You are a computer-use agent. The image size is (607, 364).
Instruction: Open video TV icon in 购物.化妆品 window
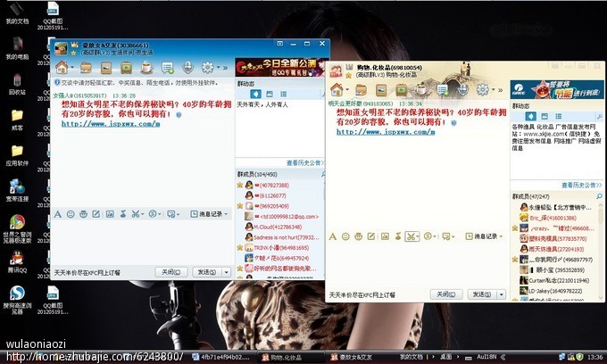point(401,90)
